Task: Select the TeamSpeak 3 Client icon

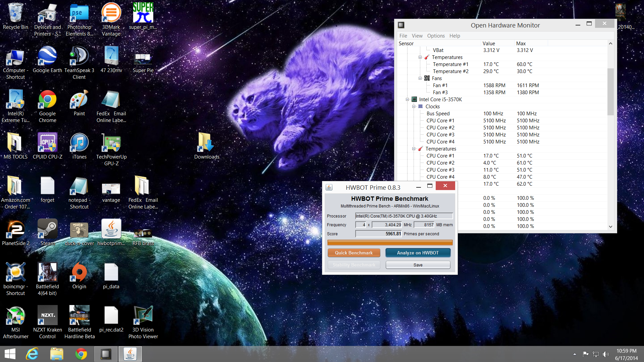Action: tap(79, 63)
